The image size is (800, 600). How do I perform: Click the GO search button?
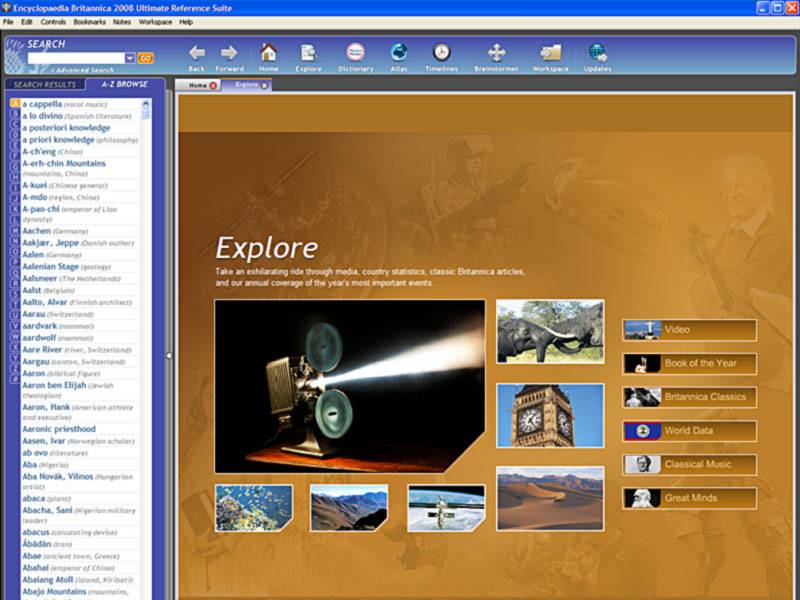[145, 58]
